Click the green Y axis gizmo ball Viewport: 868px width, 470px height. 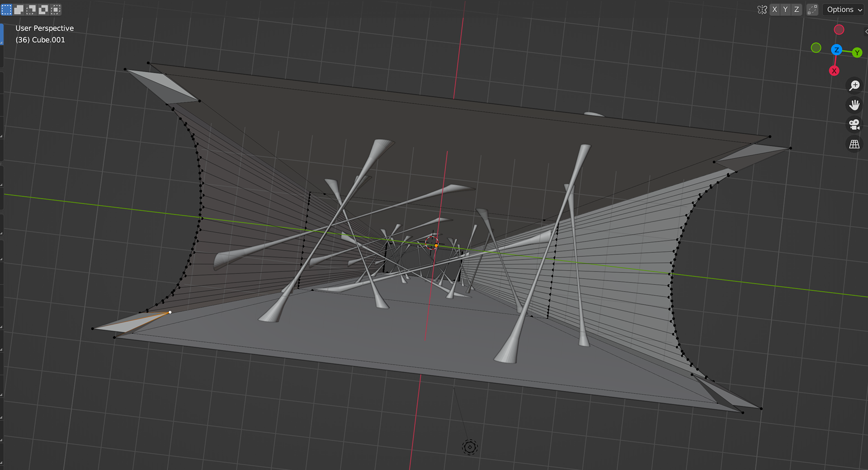tap(857, 52)
